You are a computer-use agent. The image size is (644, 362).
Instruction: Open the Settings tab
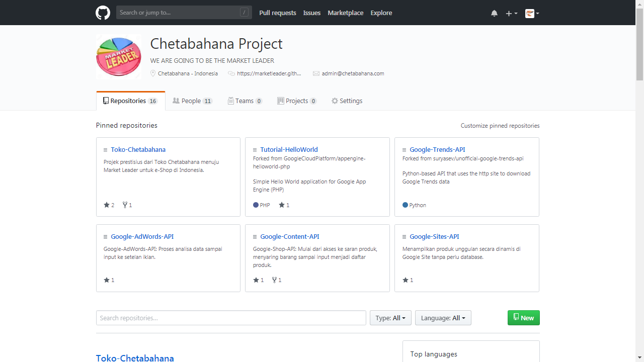tap(347, 101)
